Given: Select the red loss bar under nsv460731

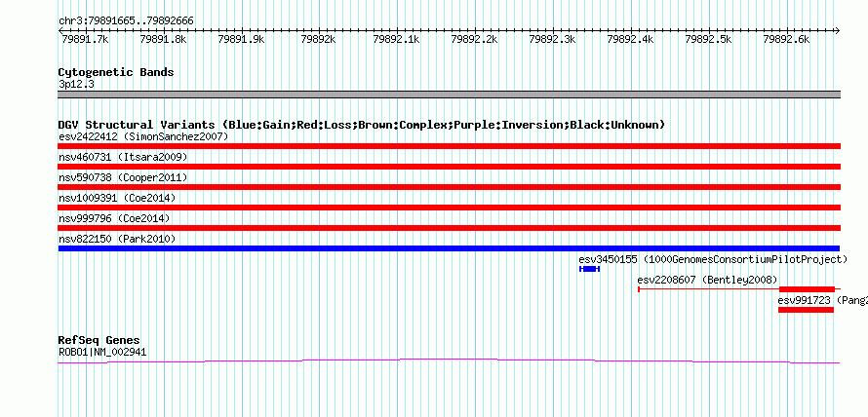Looking at the screenshot, I should pos(449,167).
